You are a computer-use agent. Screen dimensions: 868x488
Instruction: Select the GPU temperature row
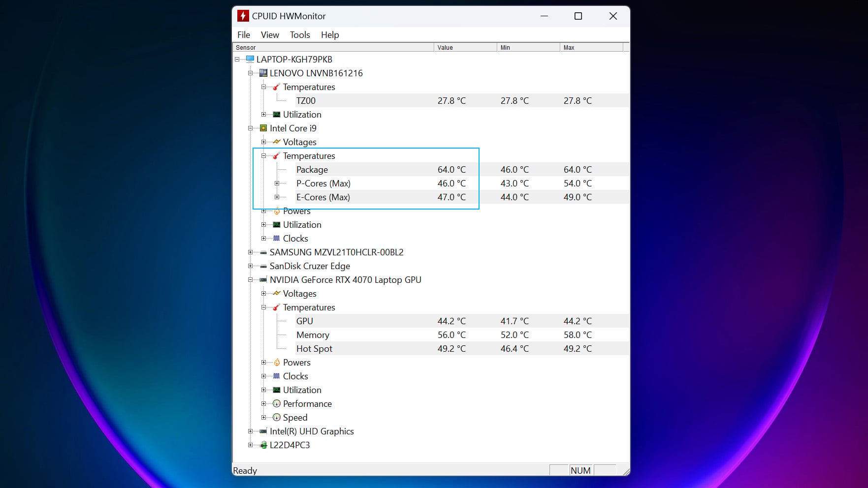click(462, 321)
